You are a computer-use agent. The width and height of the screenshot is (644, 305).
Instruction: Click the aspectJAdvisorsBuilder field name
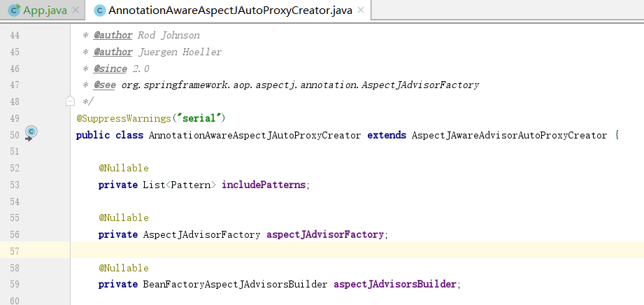395,285
